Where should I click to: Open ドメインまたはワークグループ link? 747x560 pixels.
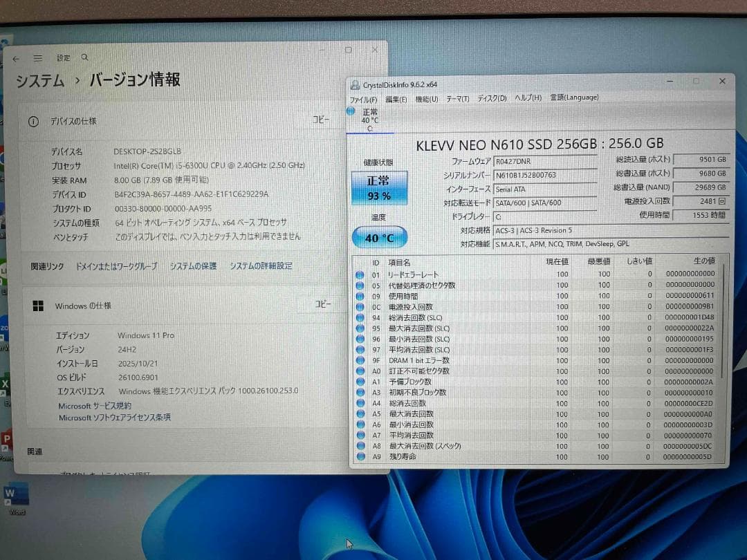coord(116,266)
